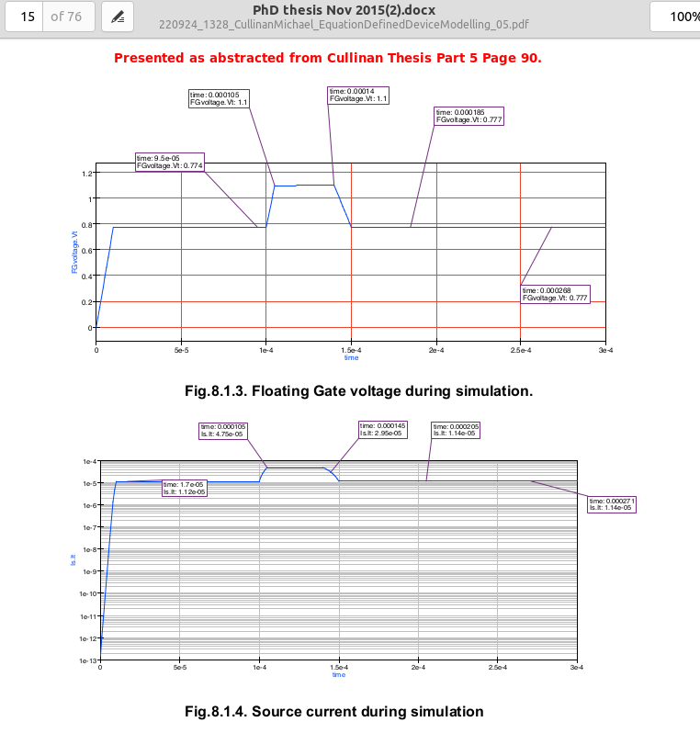Select the 'time: 0.000271' current marker label

(612, 503)
